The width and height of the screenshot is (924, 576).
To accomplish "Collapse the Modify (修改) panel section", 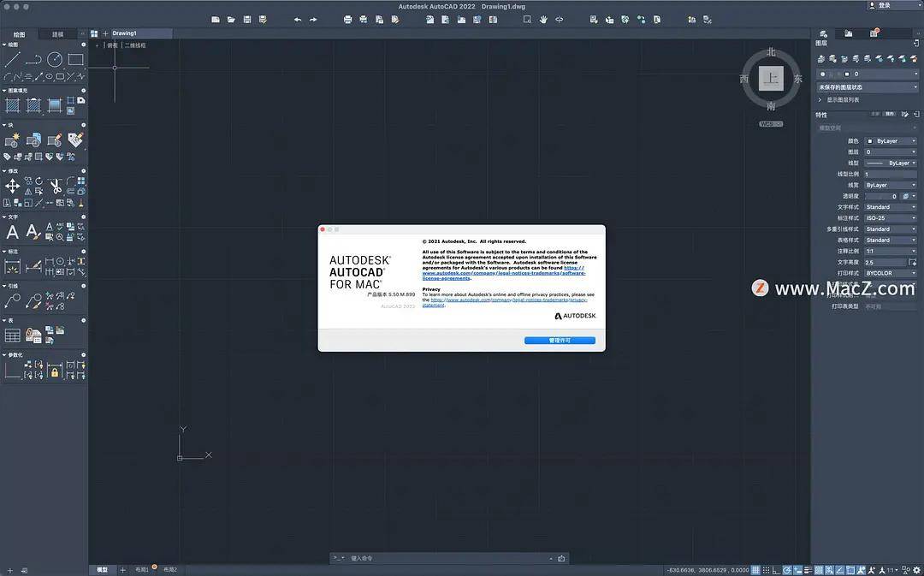I will coord(5,171).
